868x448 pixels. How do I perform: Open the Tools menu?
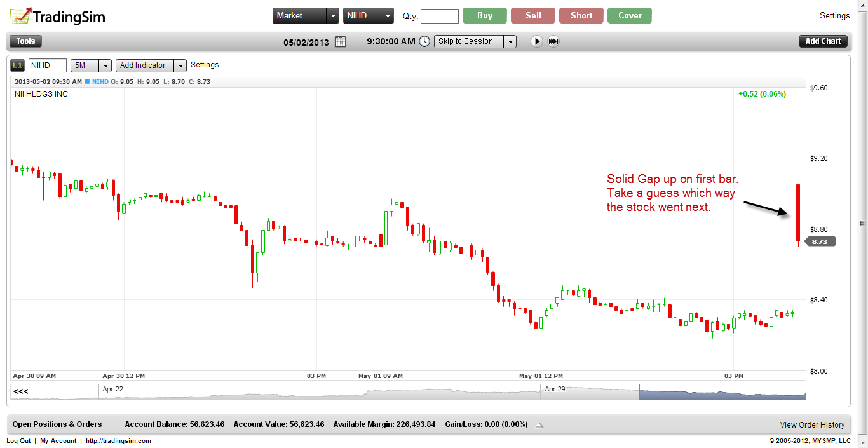tap(25, 41)
